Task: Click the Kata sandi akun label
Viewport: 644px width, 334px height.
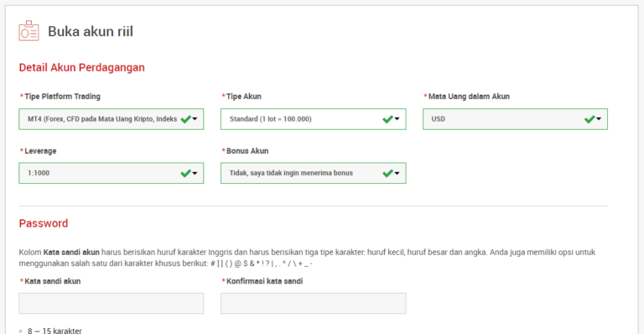Action: coord(53,281)
